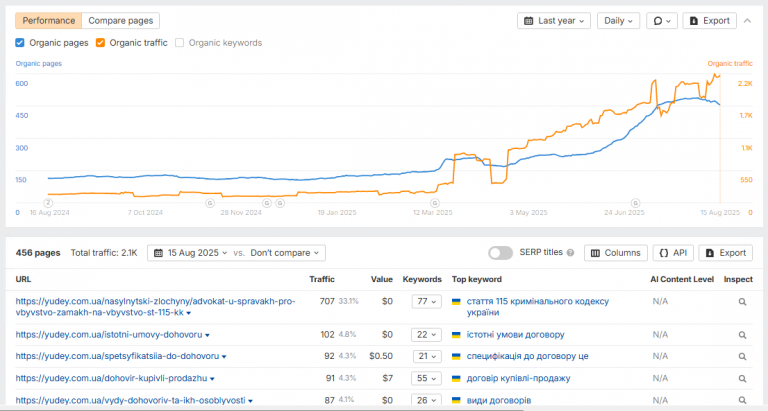Click the numbered '2' marker near 16 Aug 2024
This screenshot has height=411, width=768.
[x=48, y=203]
